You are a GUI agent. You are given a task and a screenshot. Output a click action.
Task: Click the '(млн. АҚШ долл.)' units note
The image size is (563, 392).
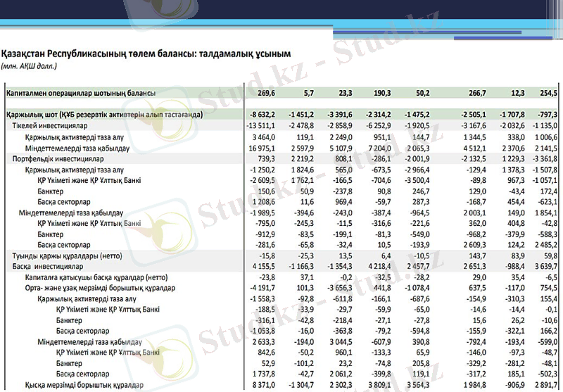coord(30,65)
